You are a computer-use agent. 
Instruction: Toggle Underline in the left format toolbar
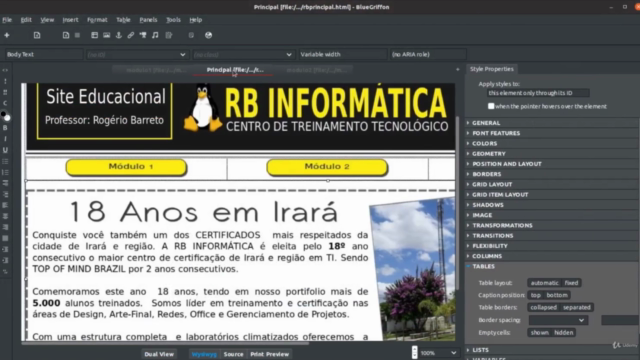[5, 150]
